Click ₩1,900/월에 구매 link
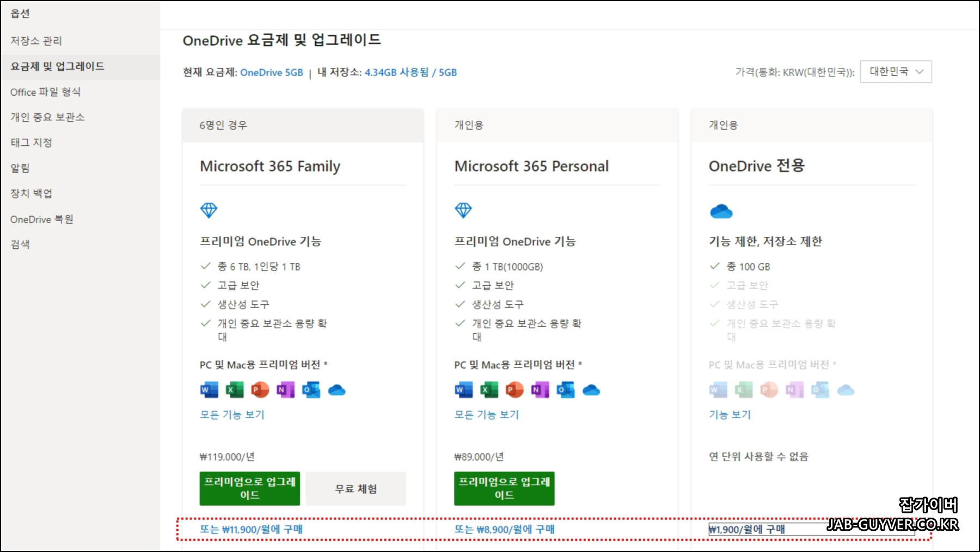This screenshot has height=552, width=980. [x=747, y=529]
